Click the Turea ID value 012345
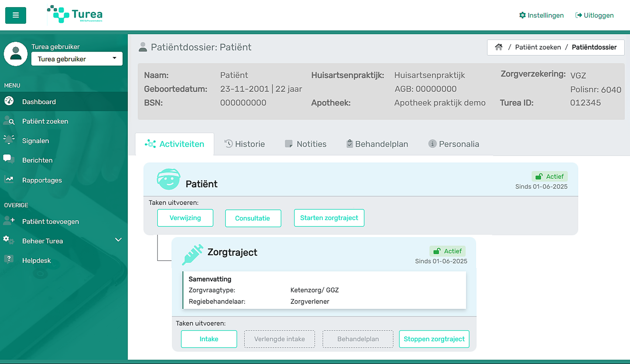The image size is (630, 364). [x=585, y=103]
